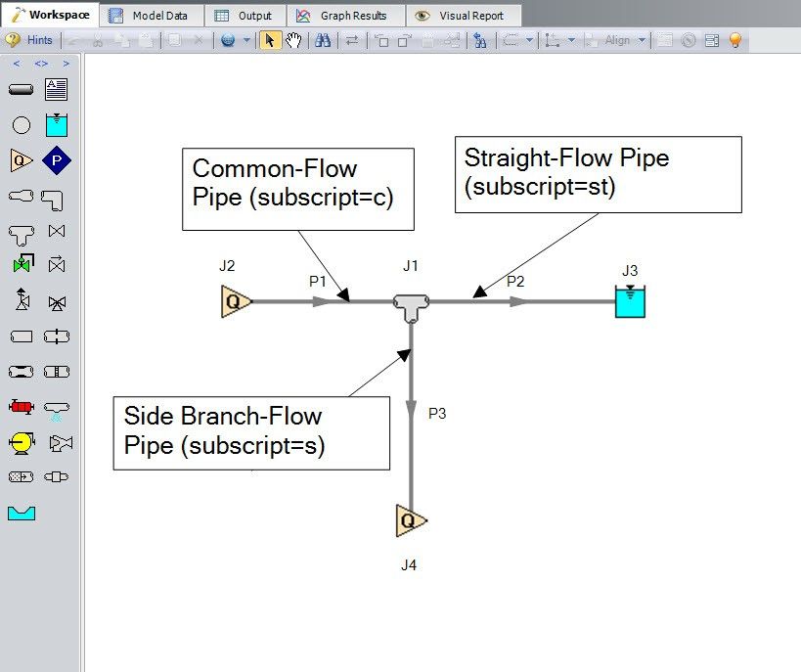Viewport: 801px width, 672px height.
Task: Select the Tee/Wye junction tool in toolbox
Action: point(22,232)
